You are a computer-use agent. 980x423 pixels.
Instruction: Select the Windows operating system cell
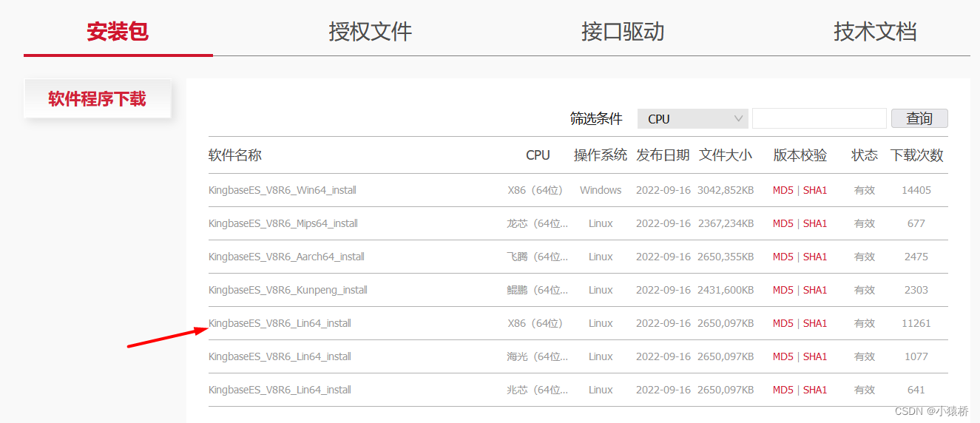pyautogui.click(x=601, y=190)
